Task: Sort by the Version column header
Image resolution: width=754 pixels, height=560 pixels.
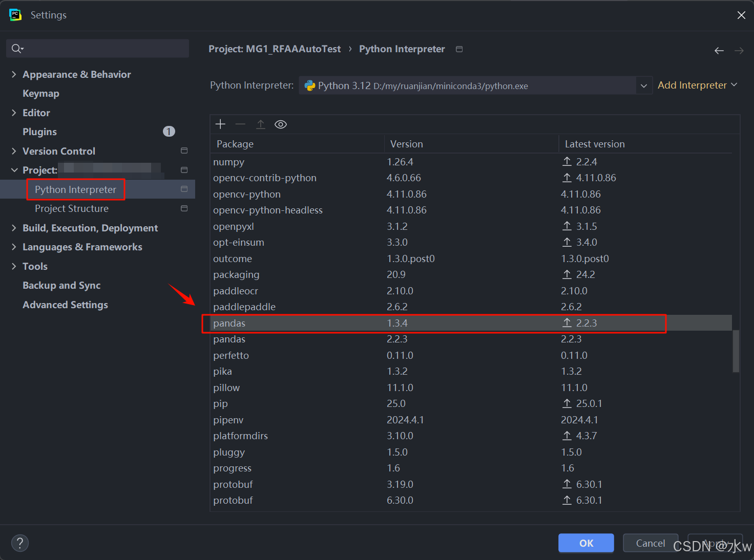Action: [471, 144]
